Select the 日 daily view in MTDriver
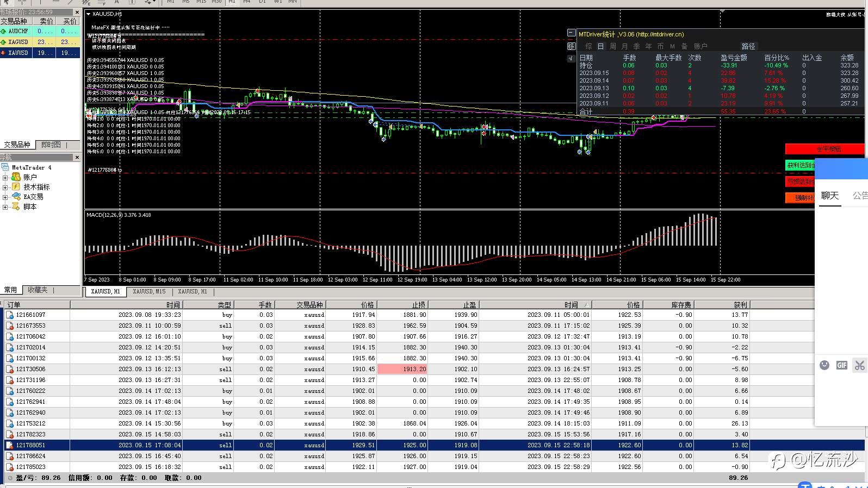Viewport: 868px width, 488px height. click(x=600, y=47)
